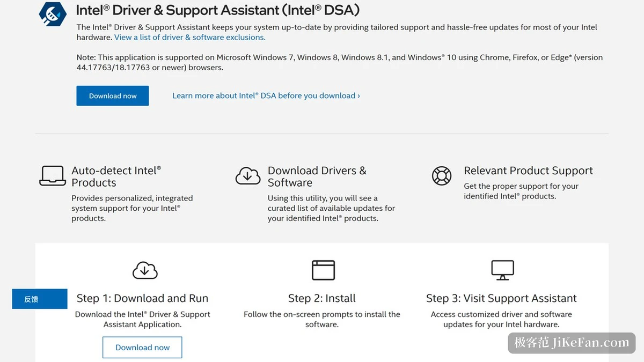Click the Intel DSA logo icon
This screenshot has height=362, width=644.
[x=53, y=14]
